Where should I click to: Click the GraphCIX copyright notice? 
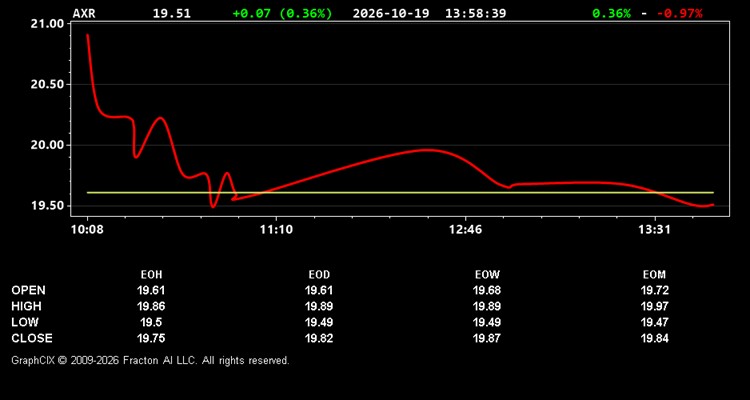pyautogui.click(x=150, y=360)
